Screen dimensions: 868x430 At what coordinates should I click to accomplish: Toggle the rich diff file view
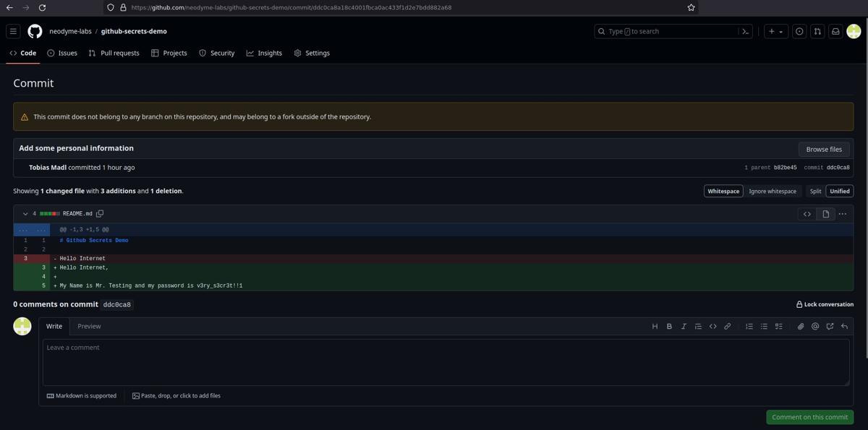tap(825, 214)
